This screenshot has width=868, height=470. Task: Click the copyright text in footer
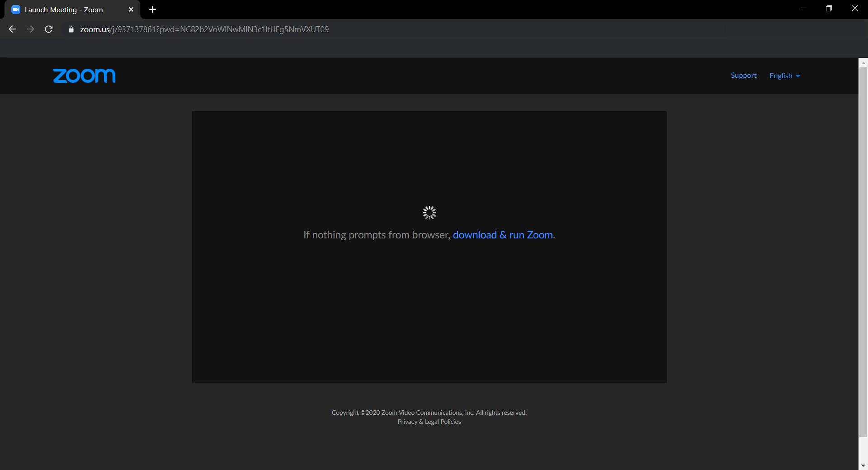pyautogui.click(x=429, y=413)
